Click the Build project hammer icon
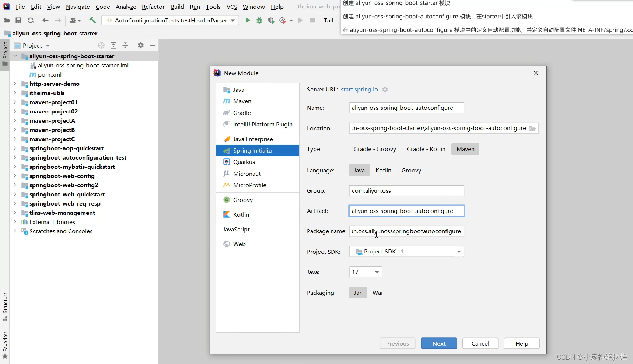Viewport: 633px width, 364px height. click(x=92, y=20)
